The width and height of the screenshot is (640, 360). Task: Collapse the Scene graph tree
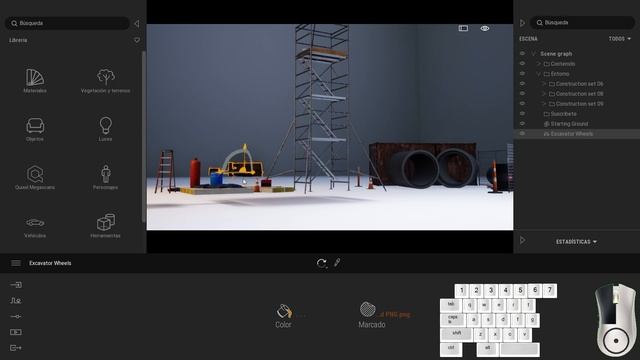533,53
